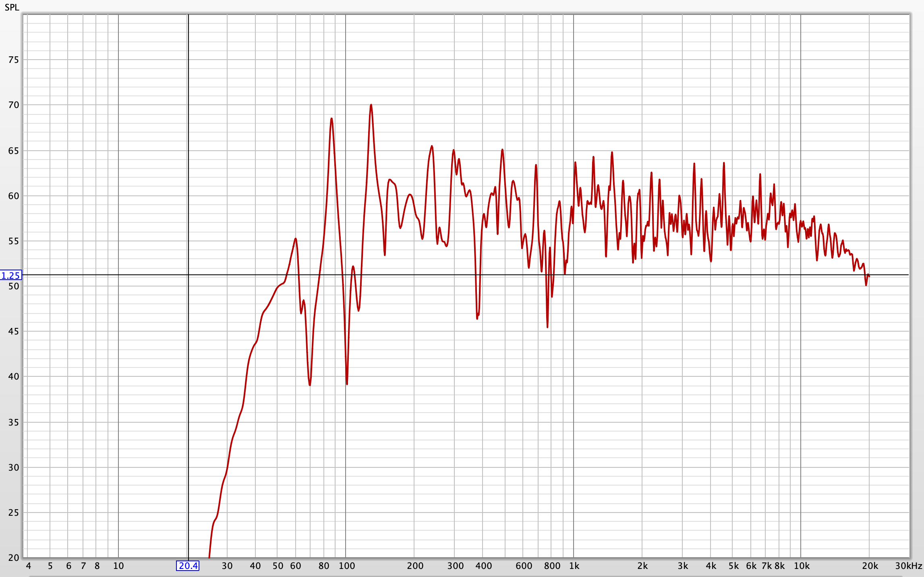The image size is (924, 577).
Task: Click the 20.4 Hz cursor frequency box
Action: coord(188,566)
